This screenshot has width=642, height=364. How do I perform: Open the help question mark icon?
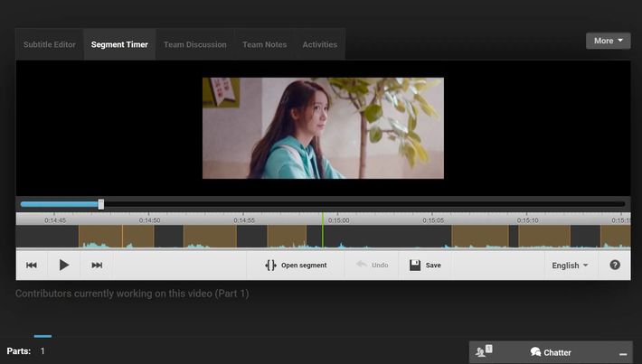pyautogui.click(x=615, y=266)
